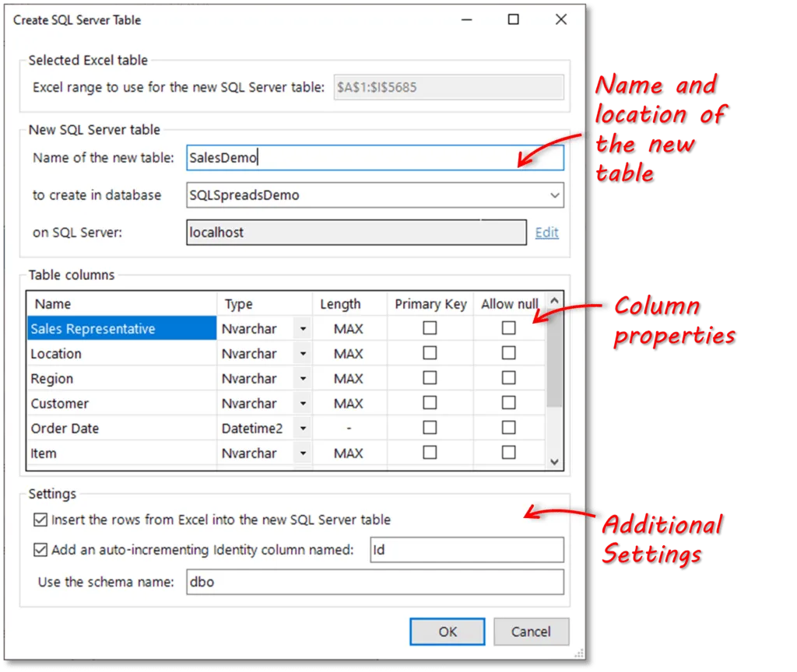
Task: Expand Type dropdown for Sales Representative
Action: click(x=303, y=329)
